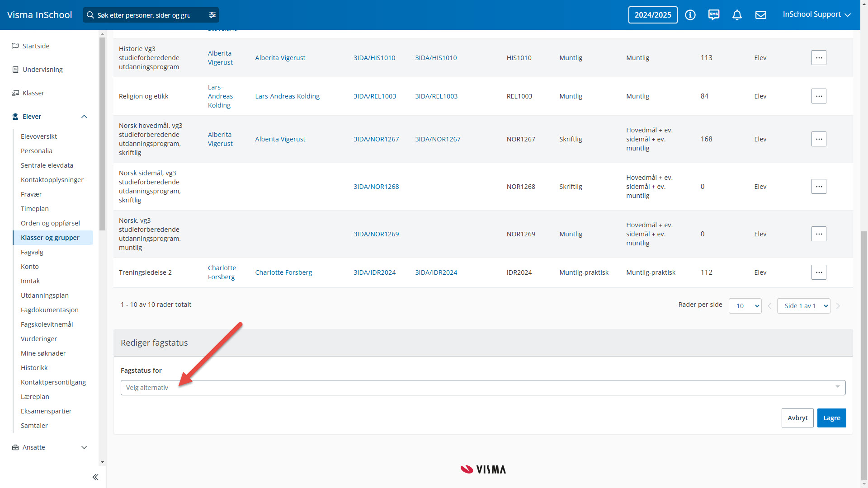The height and width of the screenshot is (488, 868).
Task: Open the search filter settings icon
Action: [x=212, y=15]
